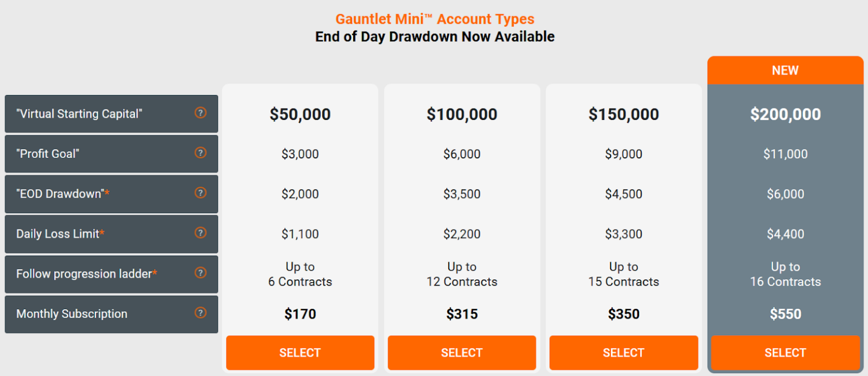The image size is (868, 376).
Task: Select the $100,000 account plan
Action: pos(462,353)
